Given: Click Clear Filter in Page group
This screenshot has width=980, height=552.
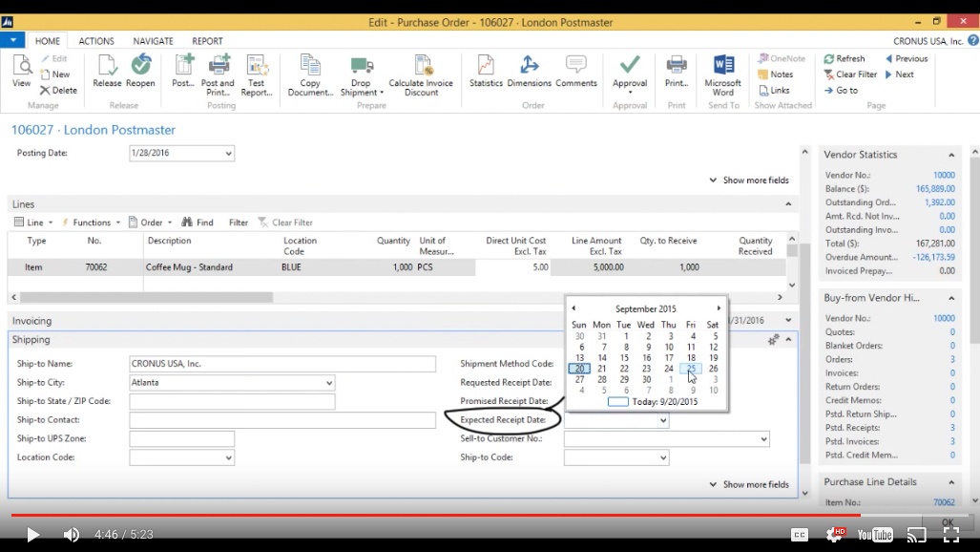Looking at the screenshot, I should [850, 74].
